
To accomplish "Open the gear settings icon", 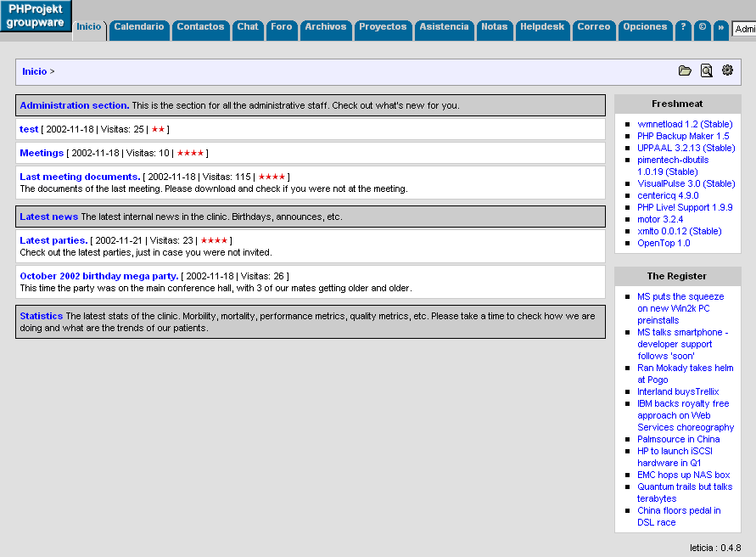I will 727,70.
